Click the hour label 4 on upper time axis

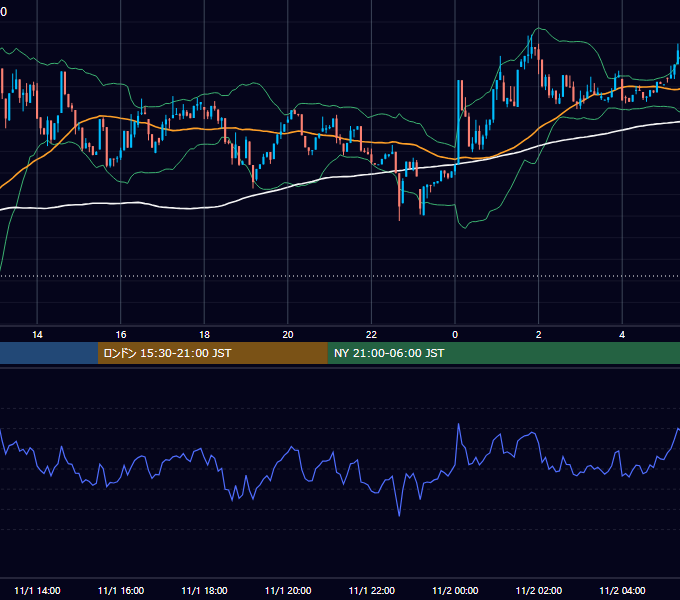(x=622, y=335)
